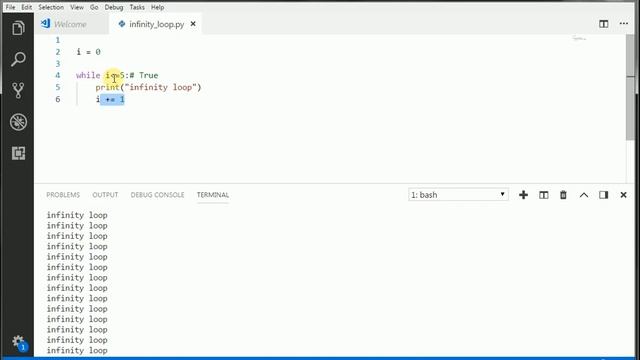Click the highlighted '+= 1' selection
Viewport: 640px width, 360px height.
pyautogui.click(x=112, y=99)
